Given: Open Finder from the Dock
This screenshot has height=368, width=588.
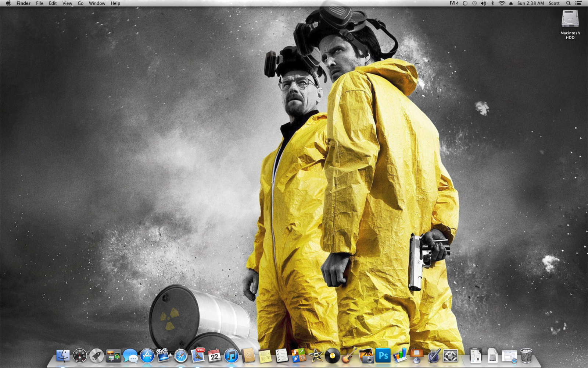Looking at the screenshot, I should [63, 356].
